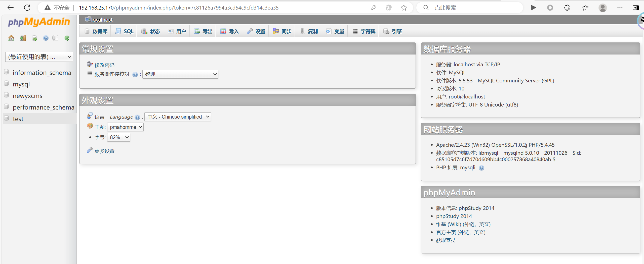Image resolution: width=644 pixels, height=264 pixels.
Task: Click the 主题 link
Action: point(100,127)
